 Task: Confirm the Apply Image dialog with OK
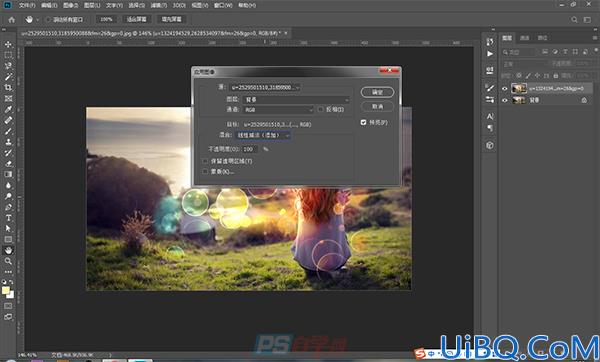[x=377, y=92]
